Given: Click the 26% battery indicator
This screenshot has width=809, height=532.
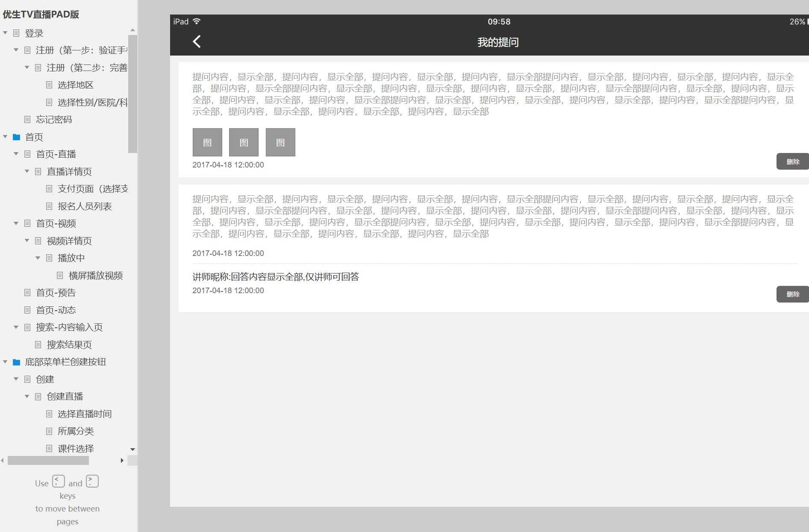Looking at the screenshot, I should [x=797, y=21].
